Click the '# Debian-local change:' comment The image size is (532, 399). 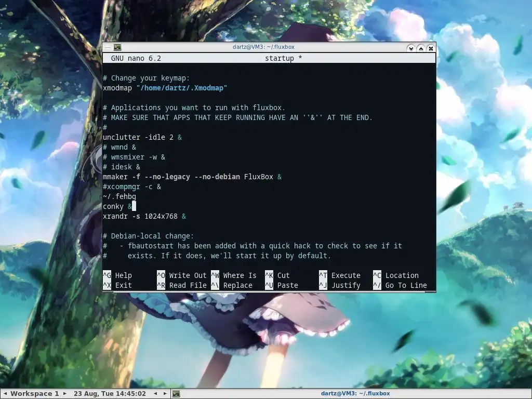click(148, 236)
